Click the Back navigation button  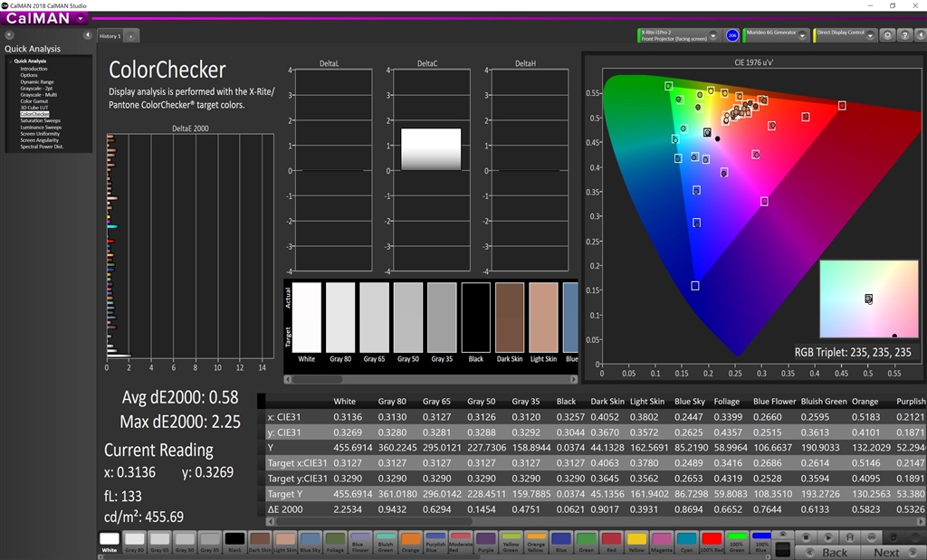click(827, 553)
